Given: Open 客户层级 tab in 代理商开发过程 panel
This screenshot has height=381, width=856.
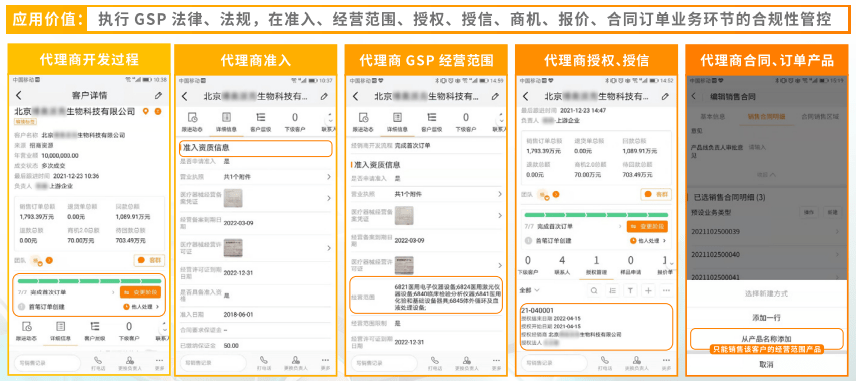Looking at the screenshot, I should pyautogui.click(x=95, y=331).
